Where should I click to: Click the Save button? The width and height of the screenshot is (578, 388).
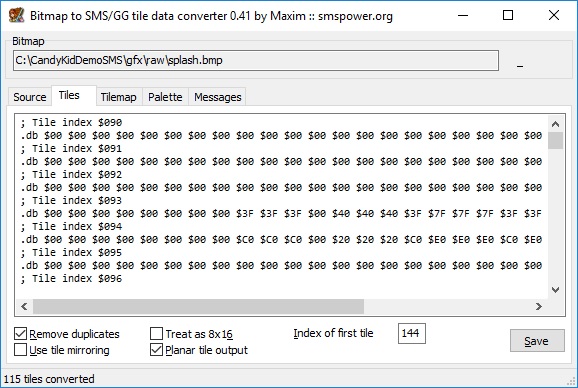point(537,341)
